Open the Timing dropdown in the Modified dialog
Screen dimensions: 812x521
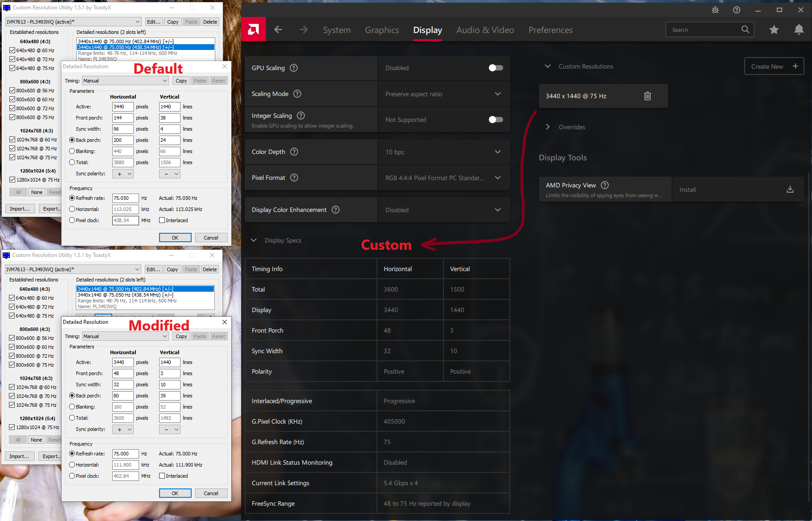tap(125, 336)
